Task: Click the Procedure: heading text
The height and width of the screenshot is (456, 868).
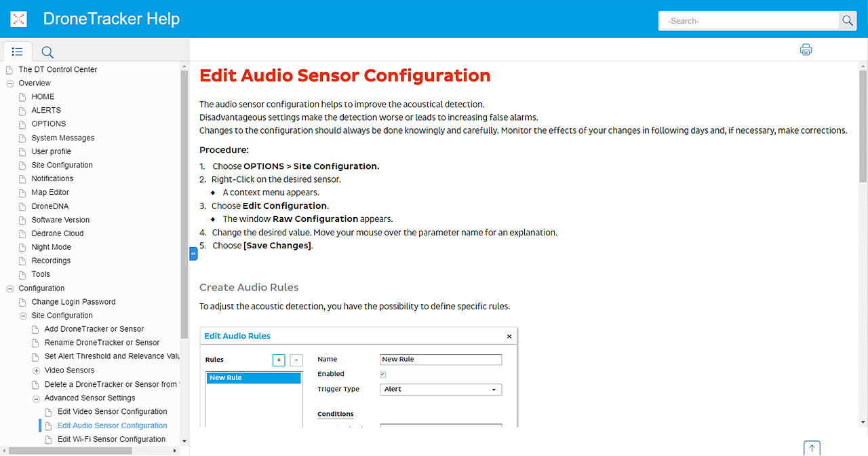Action: (224, 149)
